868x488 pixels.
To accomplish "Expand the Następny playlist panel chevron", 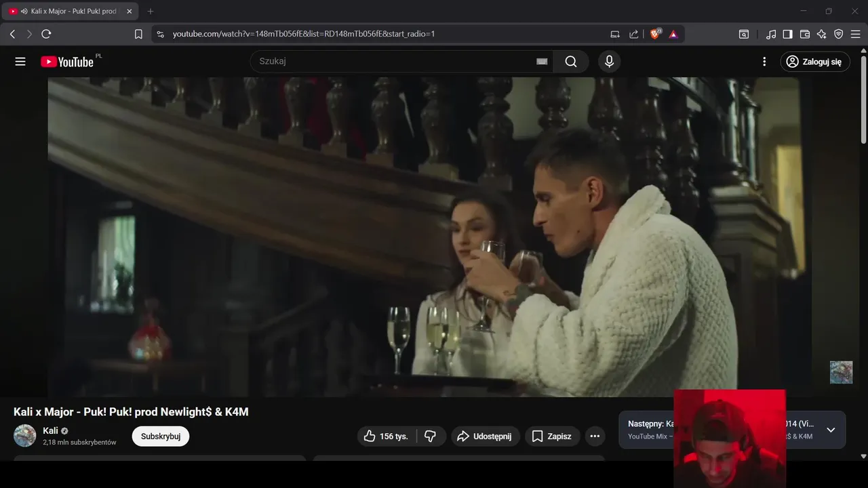I will click(831, 430).
